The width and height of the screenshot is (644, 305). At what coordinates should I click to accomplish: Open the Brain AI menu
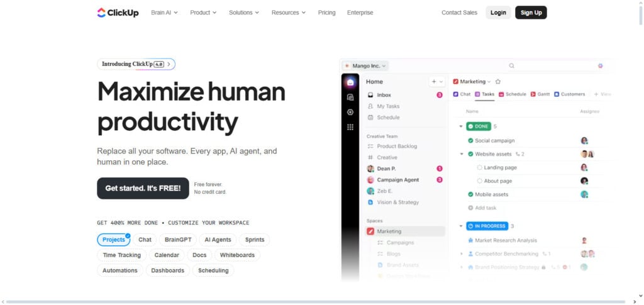coord(164,13)
